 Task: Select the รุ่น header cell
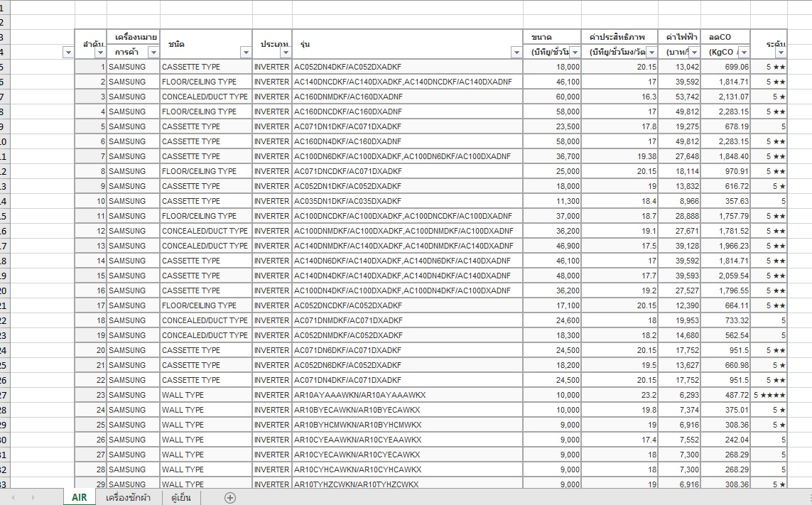(x=408, y=45)
